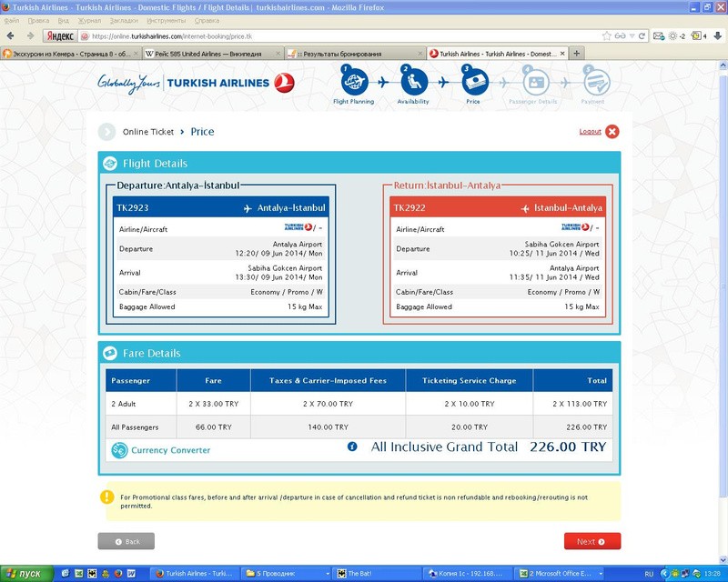This screenshot has width=728, height=582.
Task: Click the Turkish Airlines logo
Action: [196, 83]
